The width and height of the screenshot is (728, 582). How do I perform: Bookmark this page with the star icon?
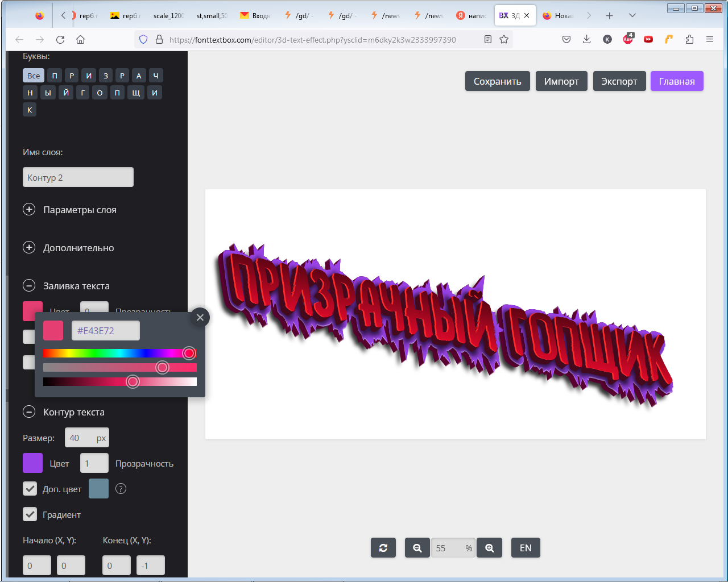pyautogui.click(x=504, y=39)
